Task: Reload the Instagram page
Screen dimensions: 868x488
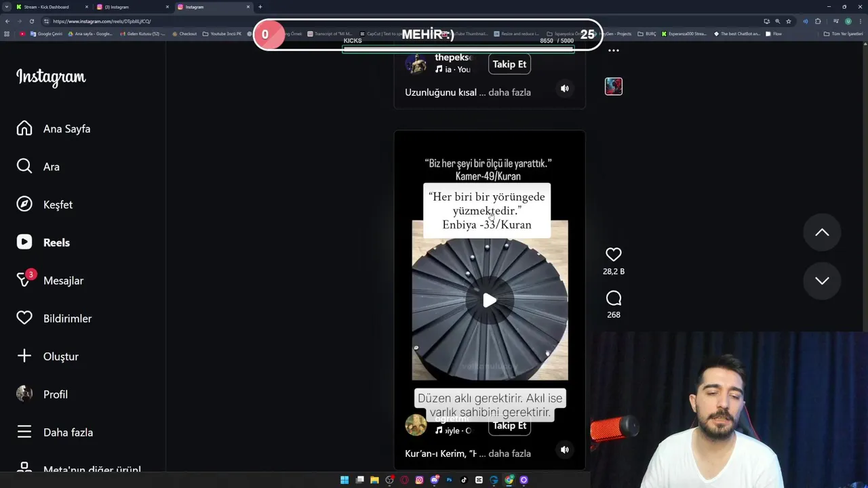Action: (31, 21)
